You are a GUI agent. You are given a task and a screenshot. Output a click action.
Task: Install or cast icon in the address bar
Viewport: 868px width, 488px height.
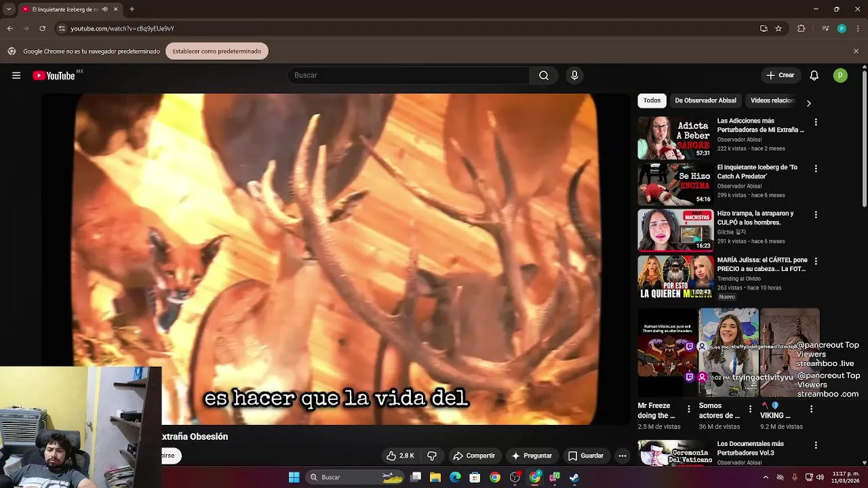click(x=764, y=28)
